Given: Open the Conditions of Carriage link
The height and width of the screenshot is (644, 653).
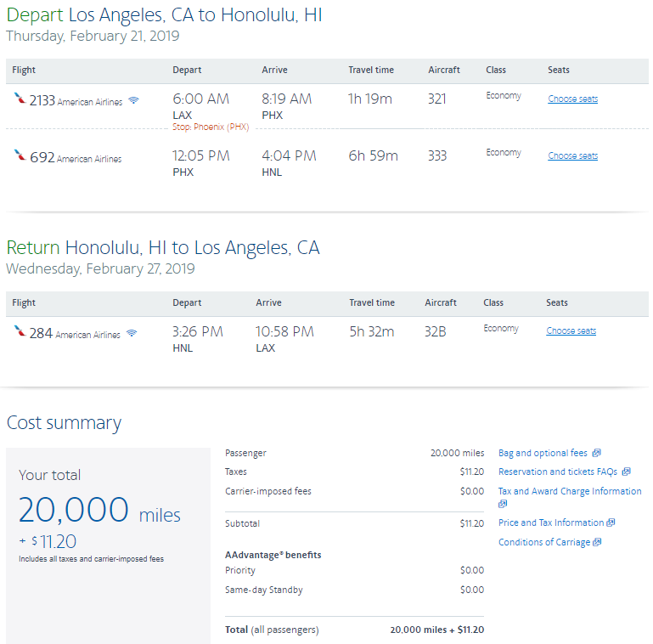Looking at the screenshot, I should 543,542.
